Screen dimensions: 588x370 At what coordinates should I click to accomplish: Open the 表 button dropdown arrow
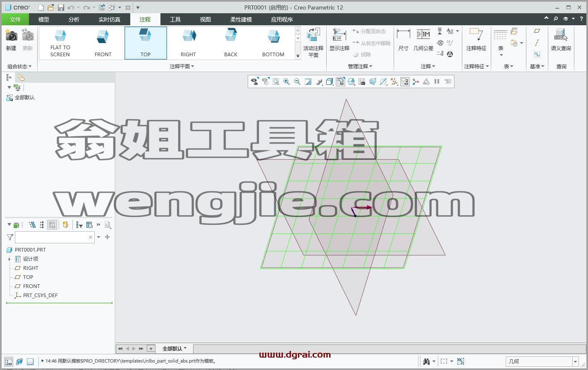pos(501,55)
